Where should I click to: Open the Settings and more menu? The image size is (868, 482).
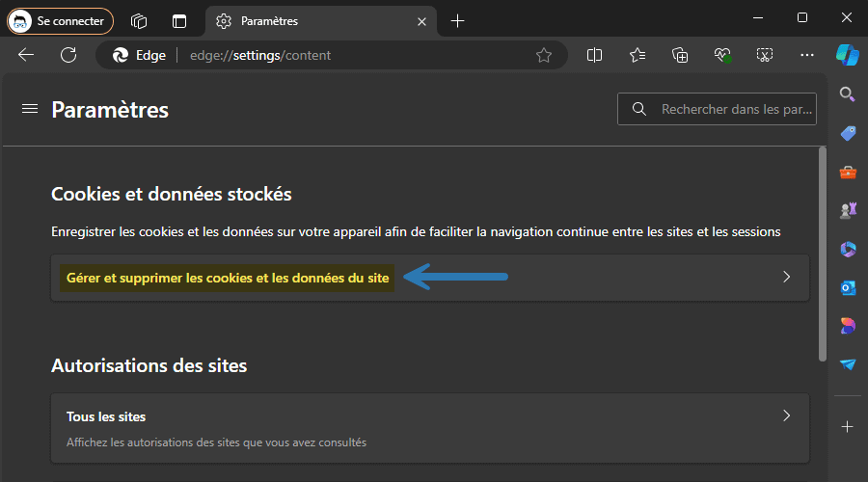[x=807, y=55]
